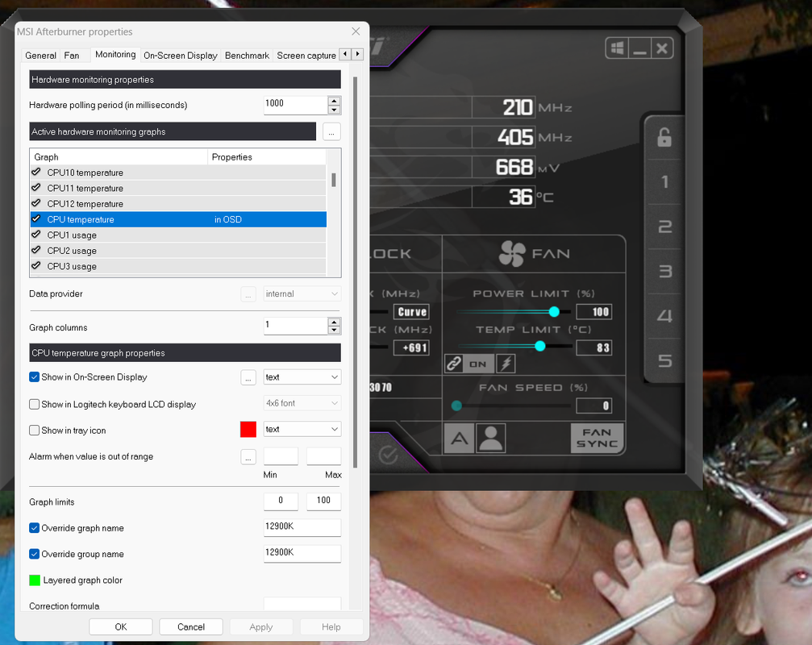
Task: Switch to the Fan tab
Action: 72,56
